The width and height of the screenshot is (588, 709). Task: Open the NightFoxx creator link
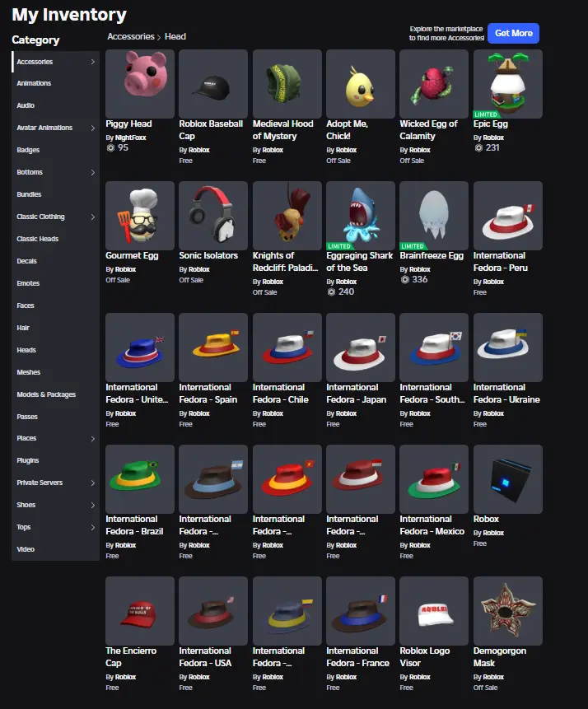point(131,138)
